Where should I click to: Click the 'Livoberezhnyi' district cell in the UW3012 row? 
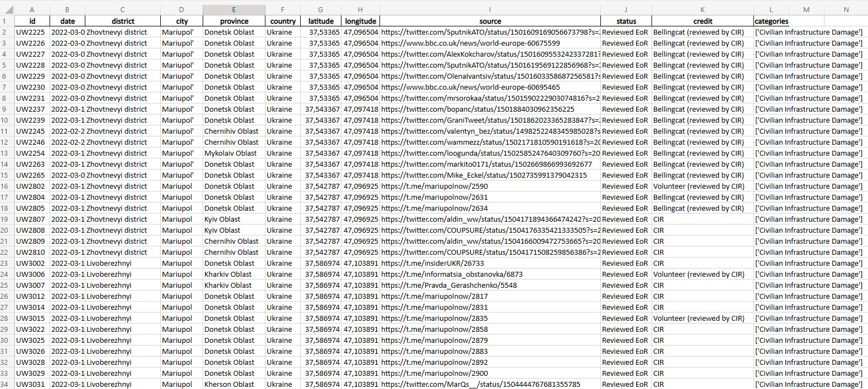click(123, 296)
